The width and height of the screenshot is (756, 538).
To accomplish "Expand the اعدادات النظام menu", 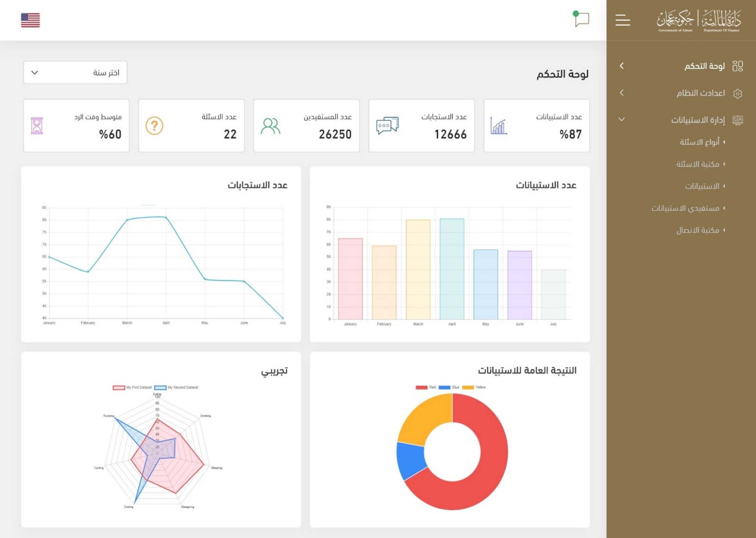I will pyautogui.click(x=621, y=93).
